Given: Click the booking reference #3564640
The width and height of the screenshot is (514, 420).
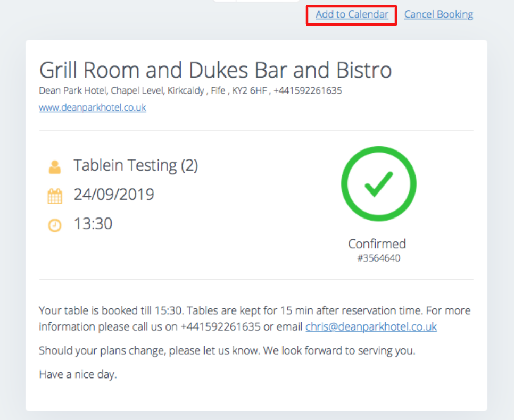Looking at the screenshot, I should pos(378,259).
